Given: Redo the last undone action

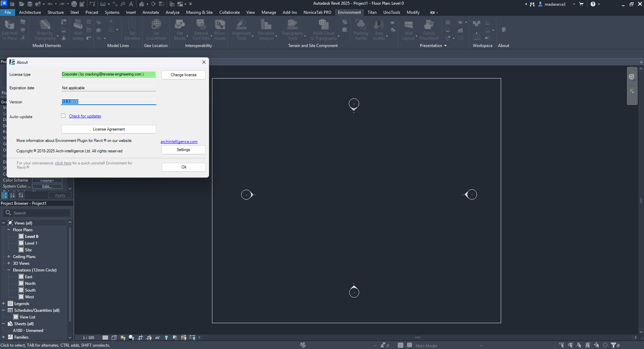Looking at the screenshot, I should [62, 4].
